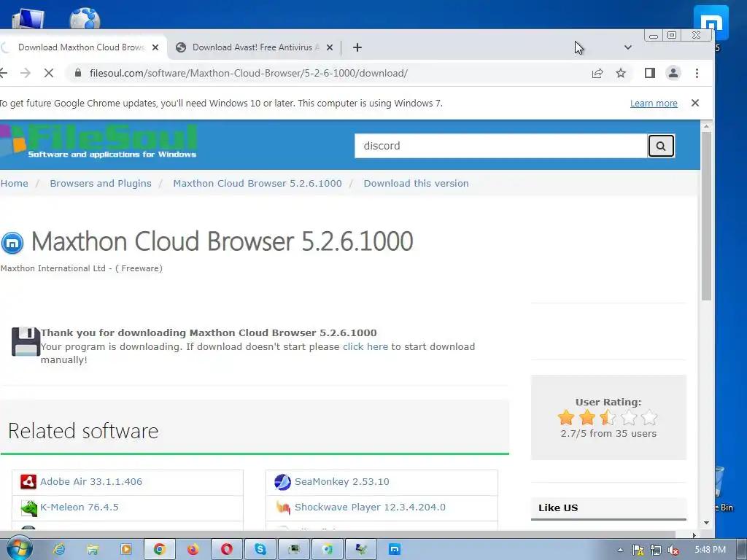Click the Shockwave Player icon
The width and height of the screenshot is (747, 560).
click(283, 507)
